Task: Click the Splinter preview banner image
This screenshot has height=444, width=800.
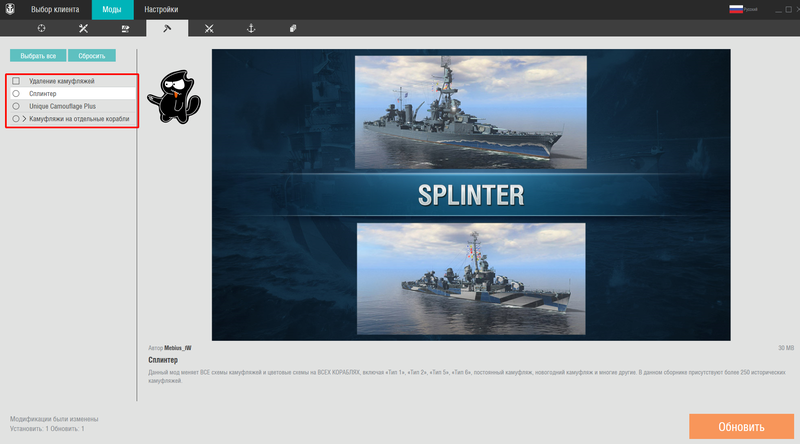Action: pyautogui.click(x=471, y=194)
